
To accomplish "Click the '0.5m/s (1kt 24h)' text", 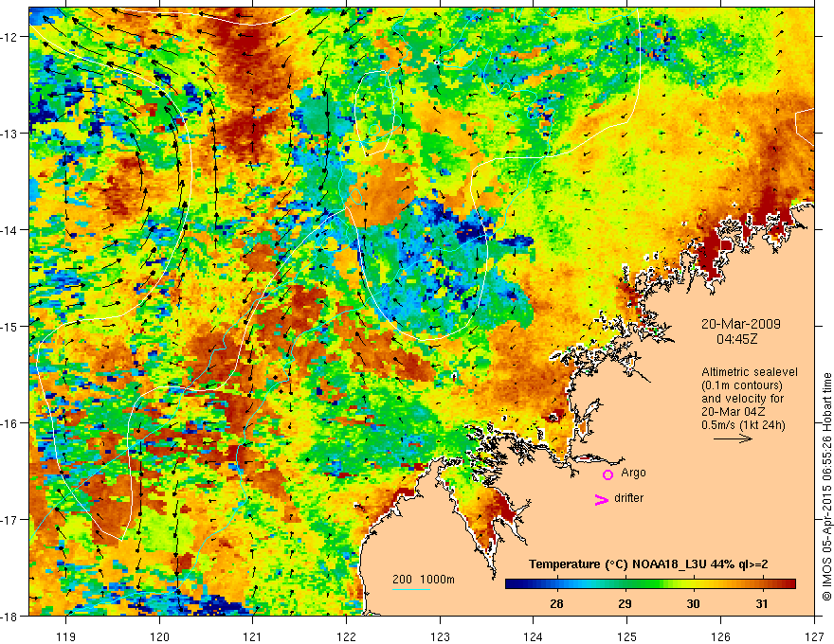I will click(x=743, y=425).
